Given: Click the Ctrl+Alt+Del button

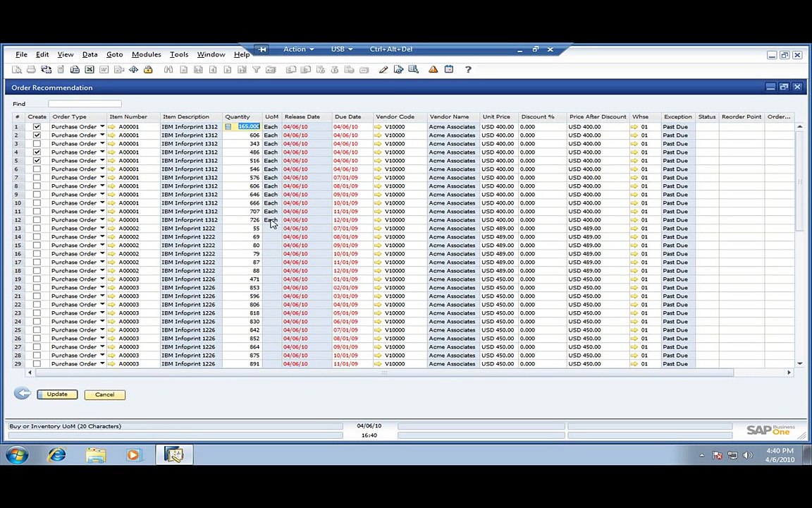Looking at the screenshot, I should coord(391,49).
